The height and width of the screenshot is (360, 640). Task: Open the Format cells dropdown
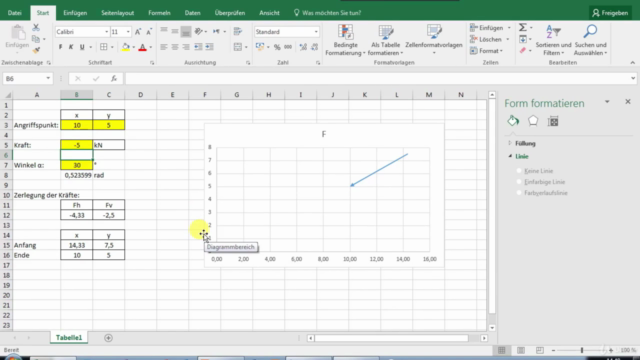(487, 51)
